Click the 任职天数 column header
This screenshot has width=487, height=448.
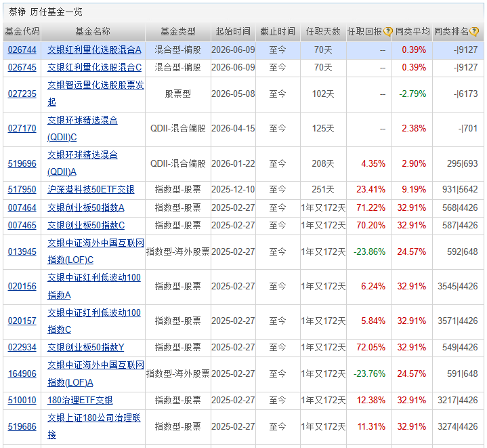323,31
